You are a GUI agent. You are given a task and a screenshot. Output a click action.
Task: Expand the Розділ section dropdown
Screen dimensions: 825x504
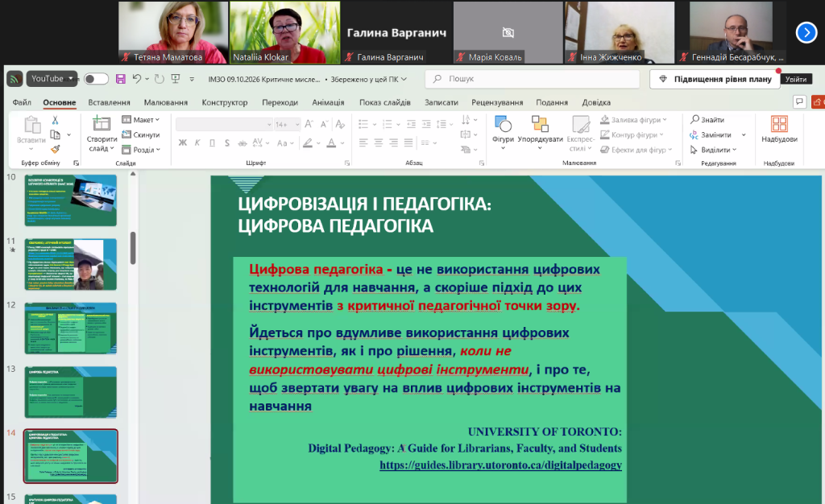(141, 150)
